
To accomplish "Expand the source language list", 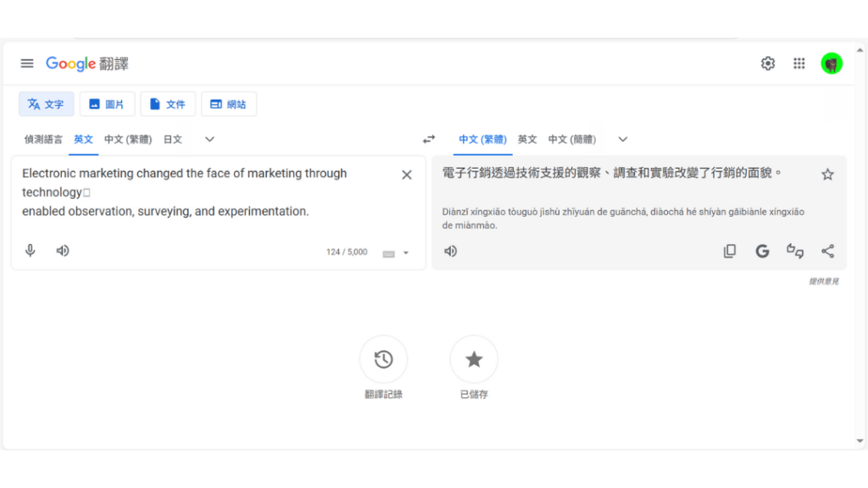I will [x=209, y=140].
